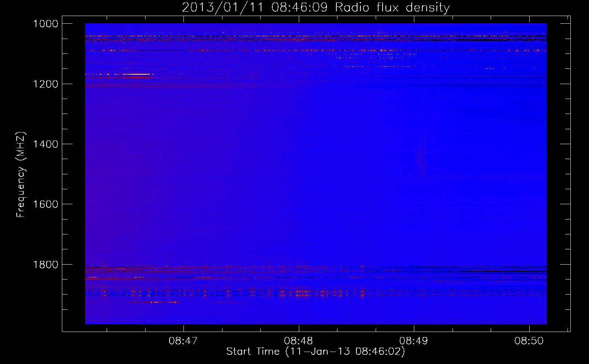Viewport: 589px width, 364px height.
Task: Click the 08:49 time axis label
Action: [x=414, y=341]
